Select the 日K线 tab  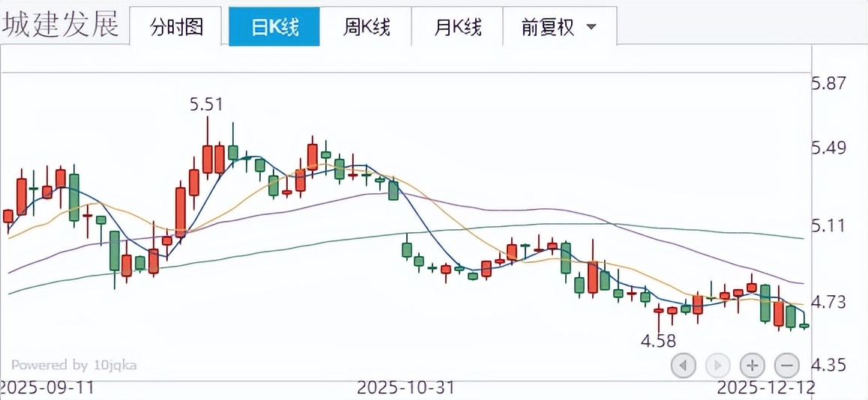pos(274,28)
